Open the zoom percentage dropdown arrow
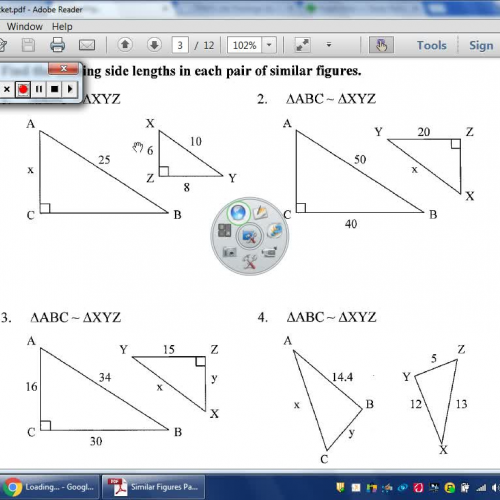This screenshot has height=500, width=500. click(269, 45)
